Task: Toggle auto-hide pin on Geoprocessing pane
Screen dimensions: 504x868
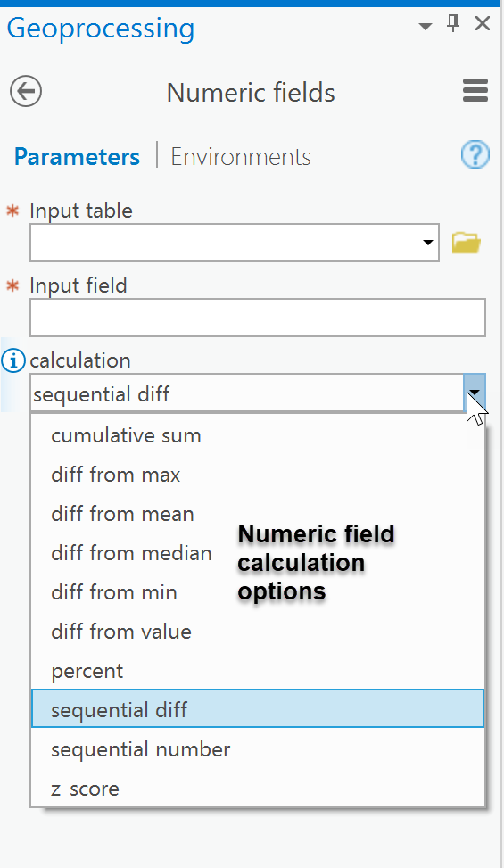Action: tap(454, 24)
